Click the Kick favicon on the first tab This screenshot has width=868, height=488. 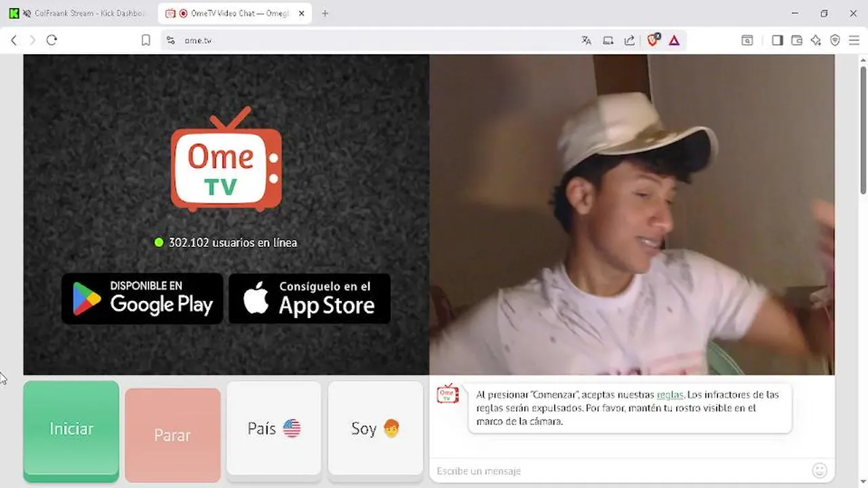coord(14,14)
